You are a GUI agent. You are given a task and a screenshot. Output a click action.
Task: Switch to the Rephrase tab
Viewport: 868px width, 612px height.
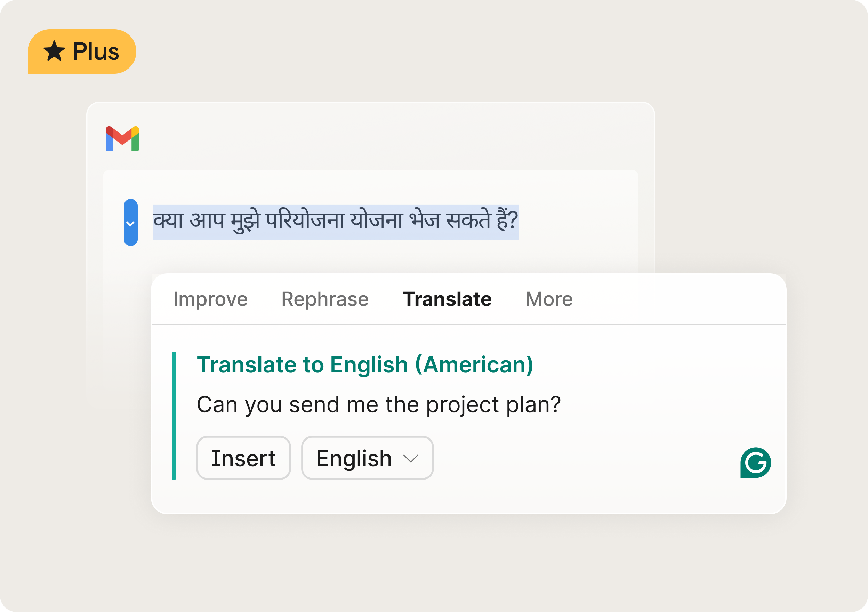pyautogui.click(x=326, y=299)
